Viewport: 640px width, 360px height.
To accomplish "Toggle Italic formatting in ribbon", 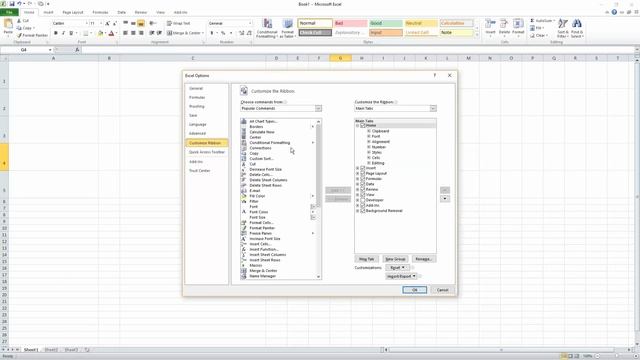I will click(63, 33).
